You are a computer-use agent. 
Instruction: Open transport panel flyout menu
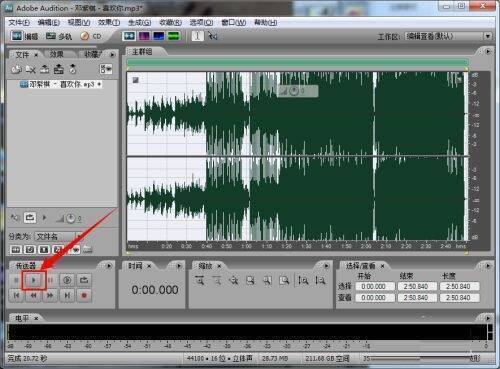click(109, 266)
